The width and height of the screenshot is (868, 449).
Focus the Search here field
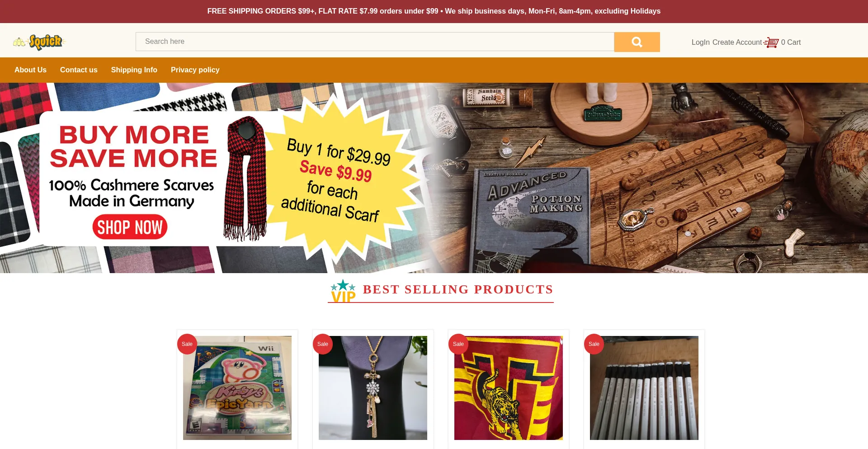click(x=375, y=42)
